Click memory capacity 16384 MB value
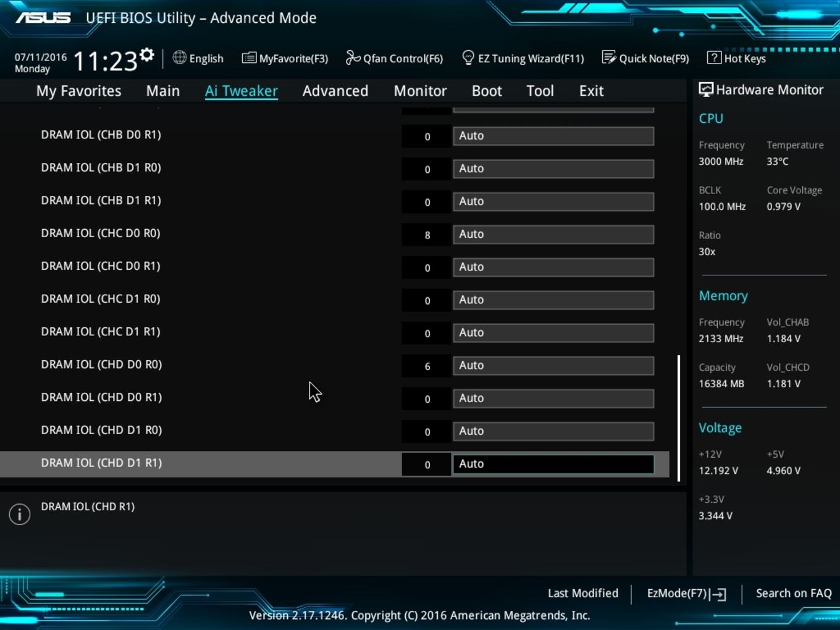840x630 pixels. pos(721,384)
